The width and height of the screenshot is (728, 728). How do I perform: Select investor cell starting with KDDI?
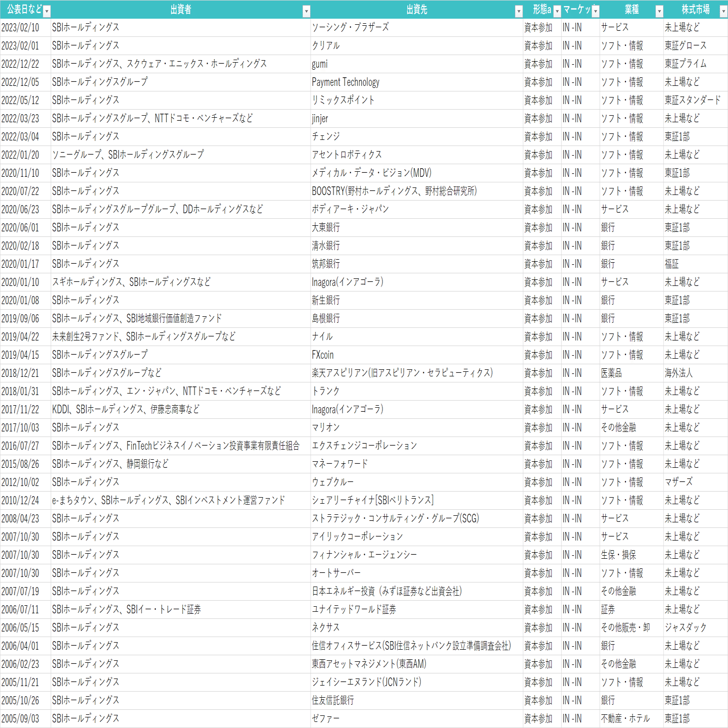(181, 410)
